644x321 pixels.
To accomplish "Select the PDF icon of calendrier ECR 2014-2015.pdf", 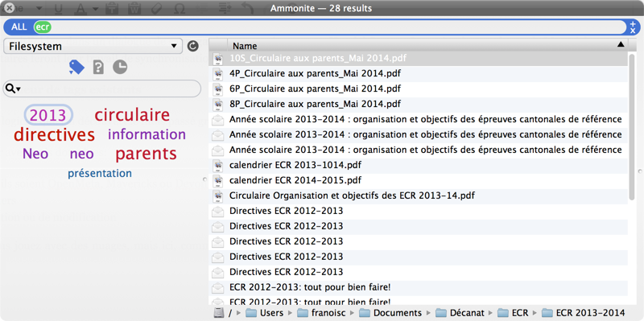I will point(217,179).
